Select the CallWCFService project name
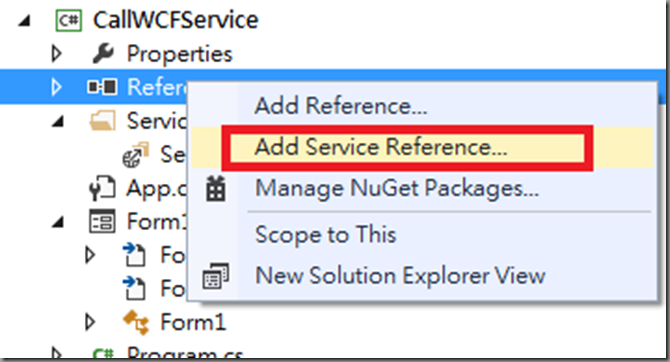The width and height of the screenshot is (670, 362). point(176,20)
